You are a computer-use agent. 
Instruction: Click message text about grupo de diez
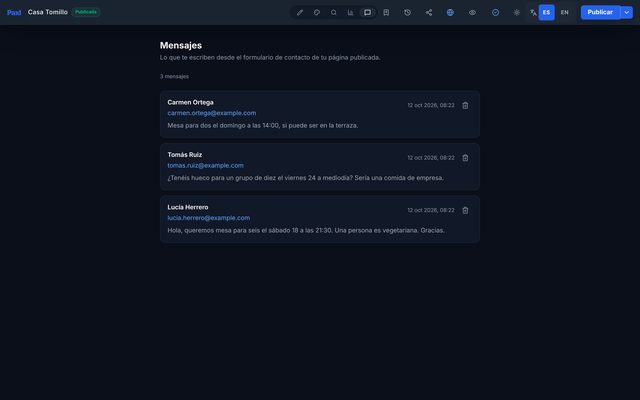[305, 178]
